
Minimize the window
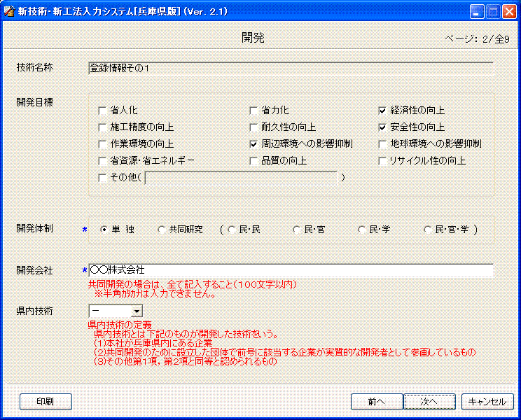click(477, 12)
